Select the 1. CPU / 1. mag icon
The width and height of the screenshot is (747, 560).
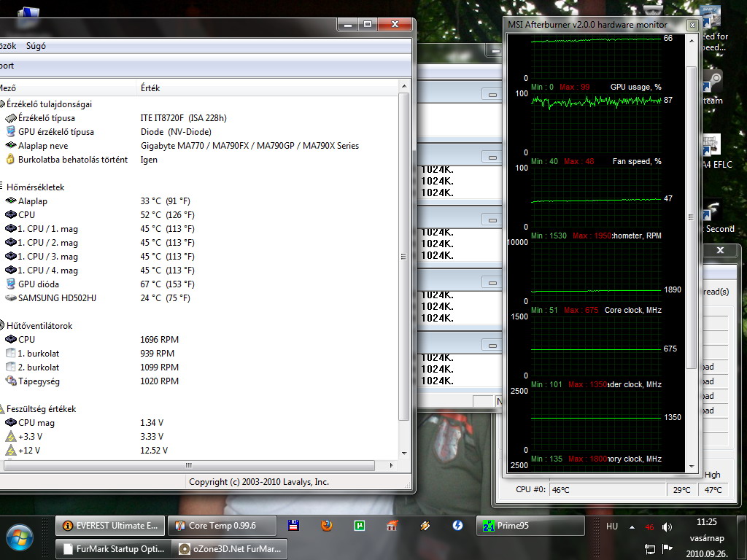(x=11, y=228)
